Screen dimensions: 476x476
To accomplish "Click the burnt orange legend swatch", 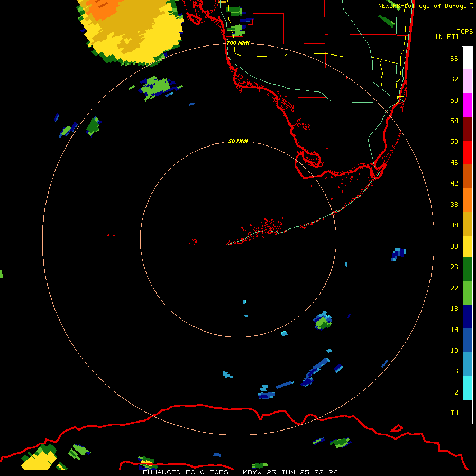I will pos(467,176).
